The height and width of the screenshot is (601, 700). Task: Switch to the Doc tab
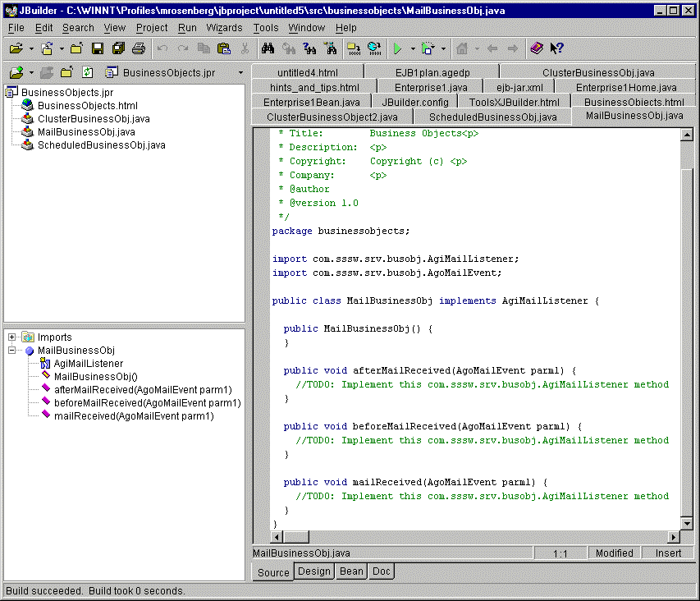click(382, 571)
